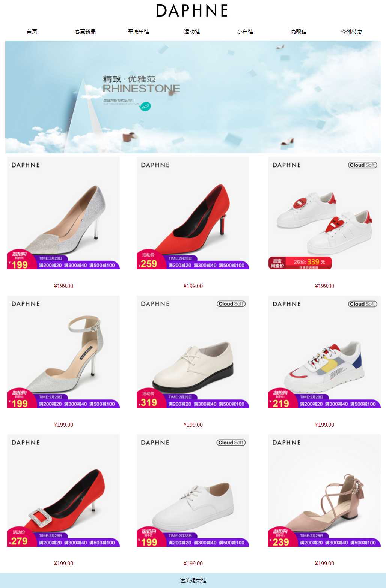Click the DAPHNE logo at top

tap(192, 10)
